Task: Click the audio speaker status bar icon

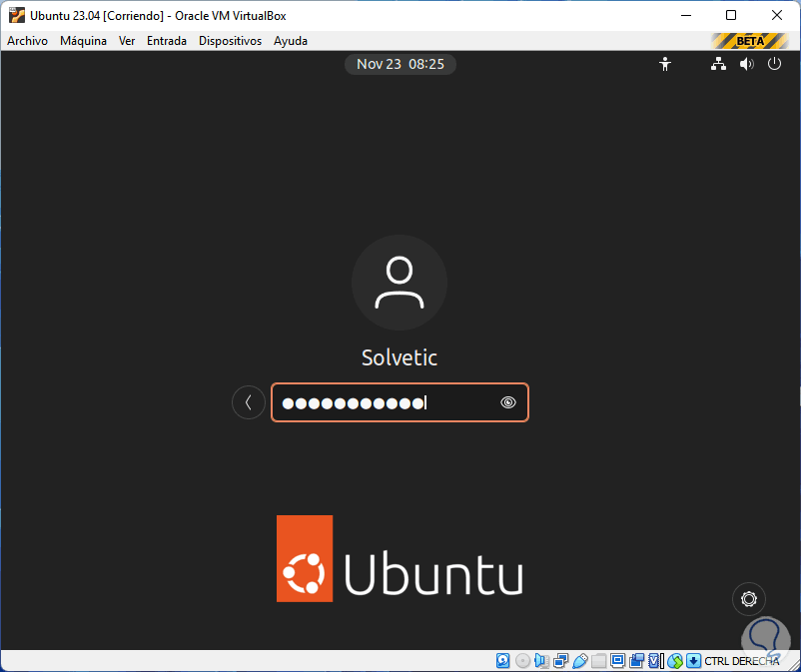Action: [541, 661]
